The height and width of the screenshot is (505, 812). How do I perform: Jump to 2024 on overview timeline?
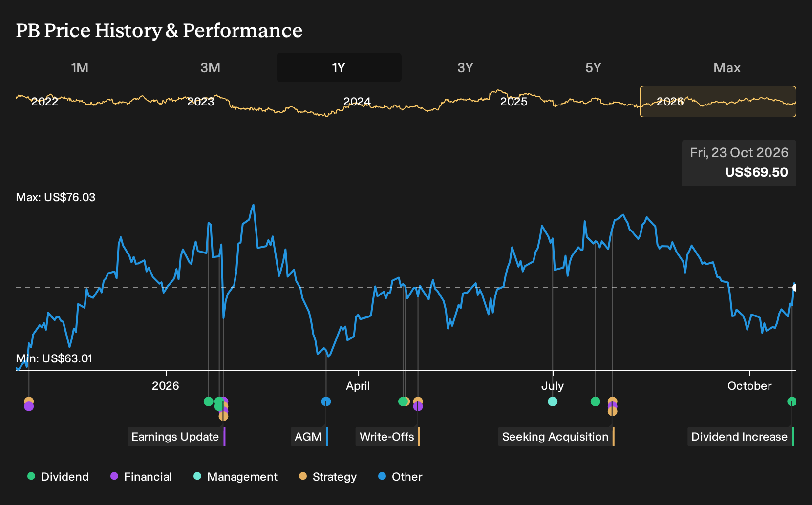tap(357, 102)
